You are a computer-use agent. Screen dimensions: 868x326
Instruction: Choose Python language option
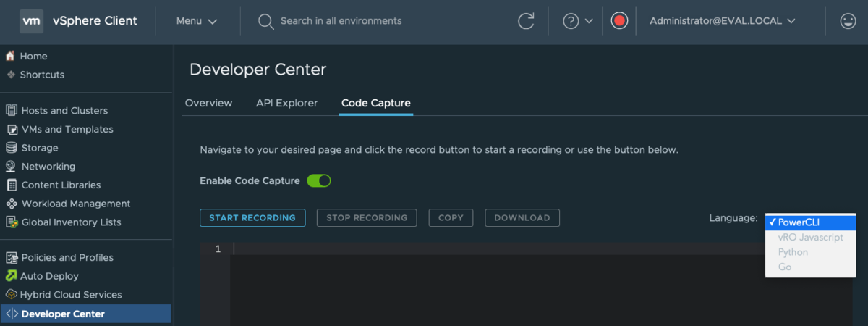810,252
